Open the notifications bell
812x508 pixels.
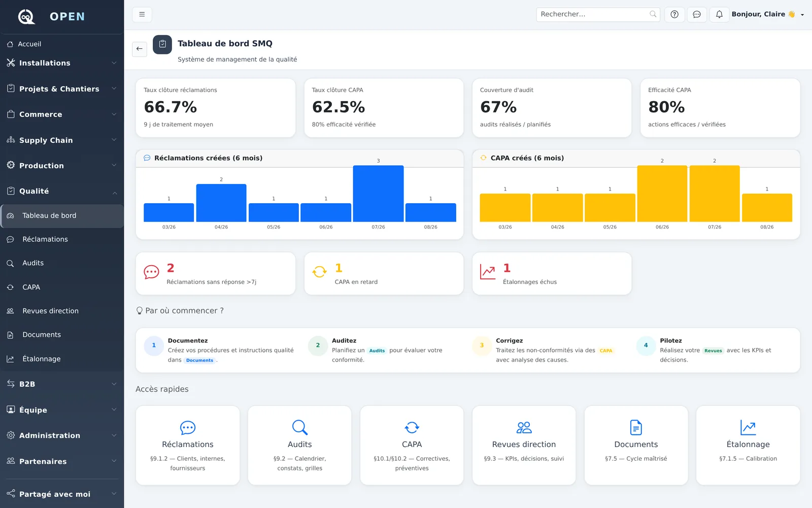(x=719, y=14)
